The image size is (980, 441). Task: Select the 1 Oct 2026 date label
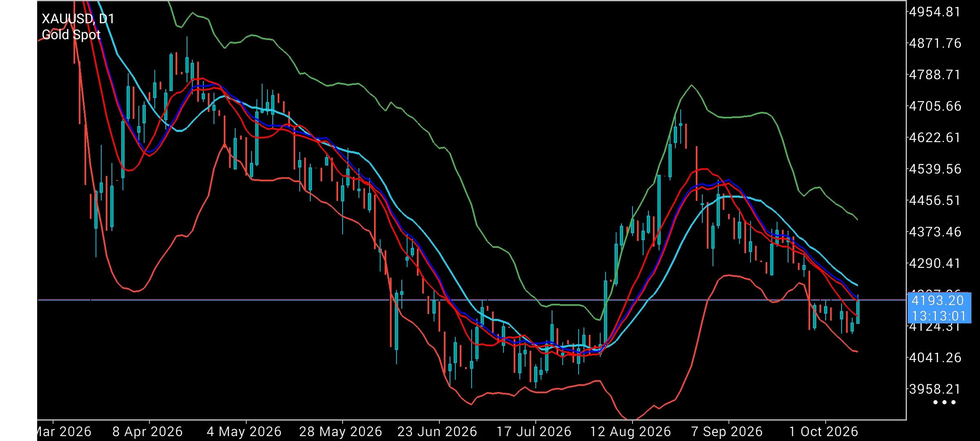pyautogui.click(x=824, y=432)
